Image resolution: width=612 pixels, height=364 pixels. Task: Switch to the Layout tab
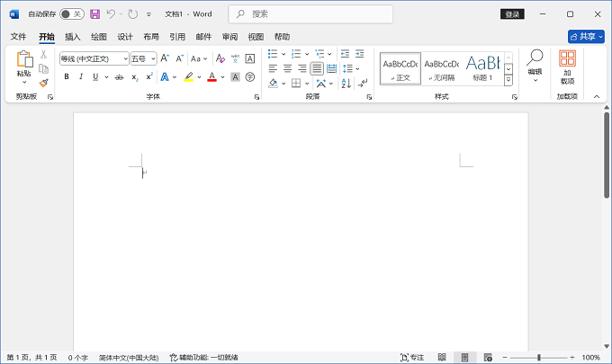pos(151,37)
